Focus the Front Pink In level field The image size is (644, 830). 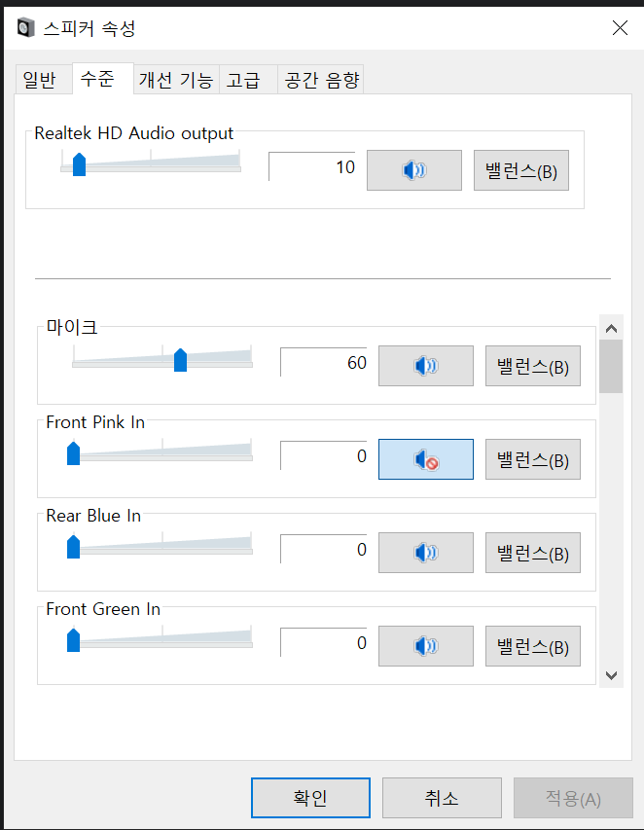coord(323,455)
